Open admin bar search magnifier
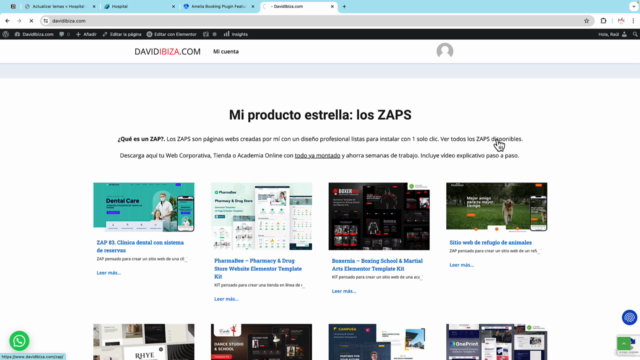This screenshot has height=360, width=640. click(635, 34)
